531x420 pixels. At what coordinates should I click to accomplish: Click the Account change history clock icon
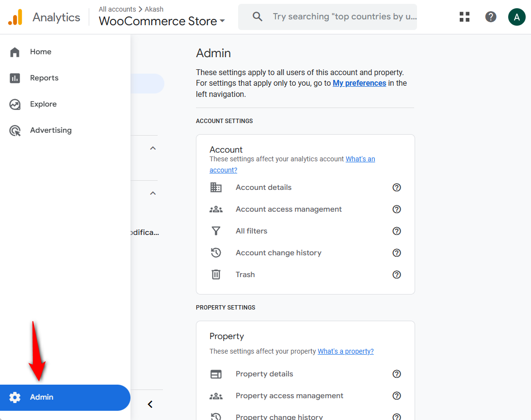pyautogui.click(x=216, y=252)
